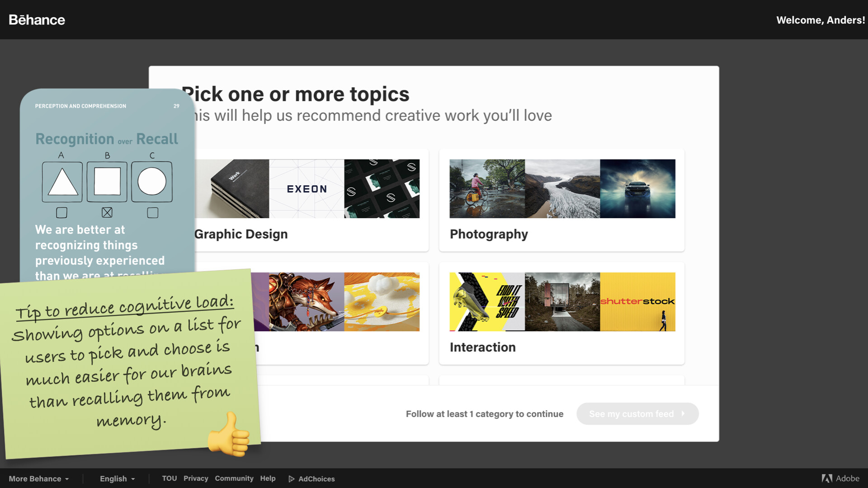Open the TOU footer link

coord(170,478)
